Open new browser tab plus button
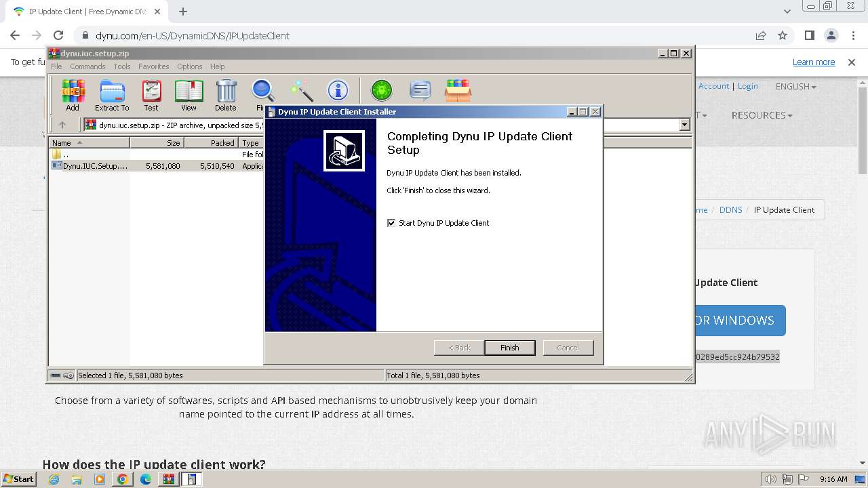Screen dimensions: 868x488 pos(183,12)
